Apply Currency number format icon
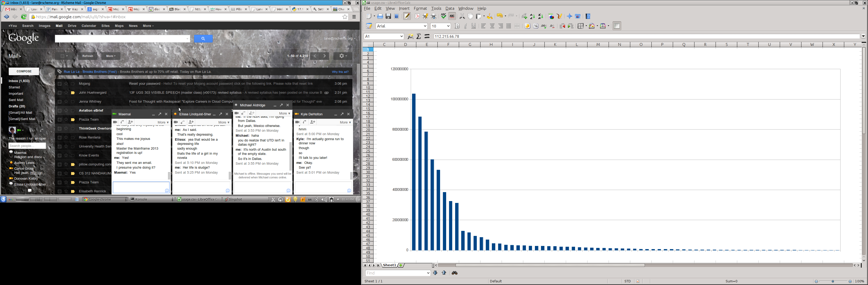868x285 pixels. pyautogui.click(x=528, y=26)
